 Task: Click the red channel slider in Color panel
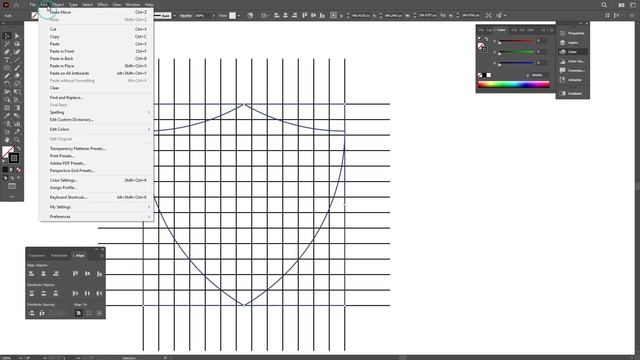[516, 41]
